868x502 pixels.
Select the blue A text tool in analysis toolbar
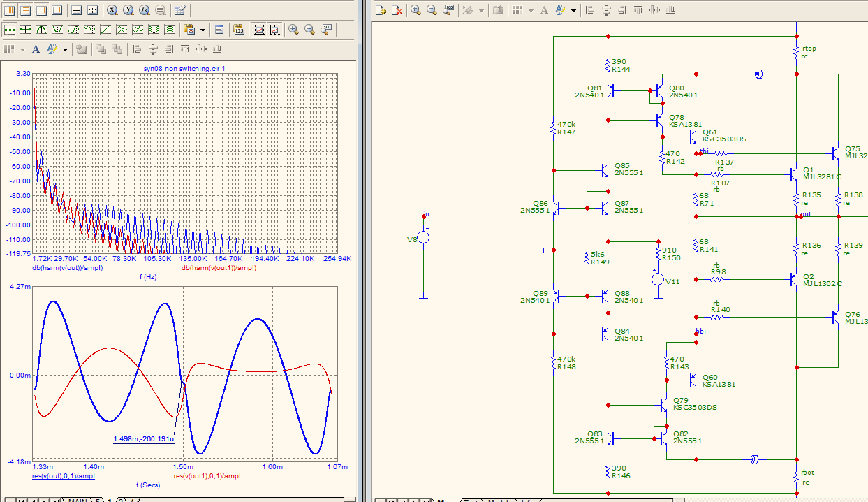[x=36, y=49]
